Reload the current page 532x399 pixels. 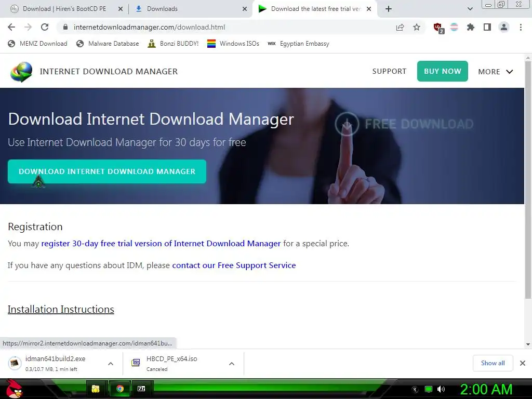(x=45, y=27)
